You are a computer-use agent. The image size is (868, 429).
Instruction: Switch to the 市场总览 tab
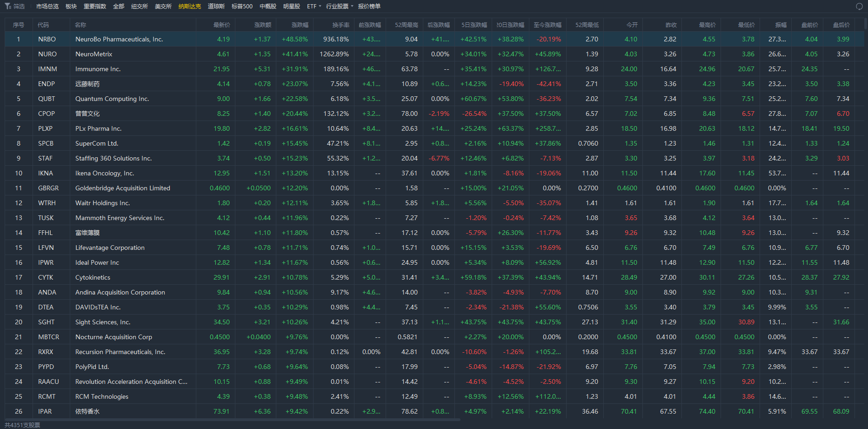pos(47,7)
